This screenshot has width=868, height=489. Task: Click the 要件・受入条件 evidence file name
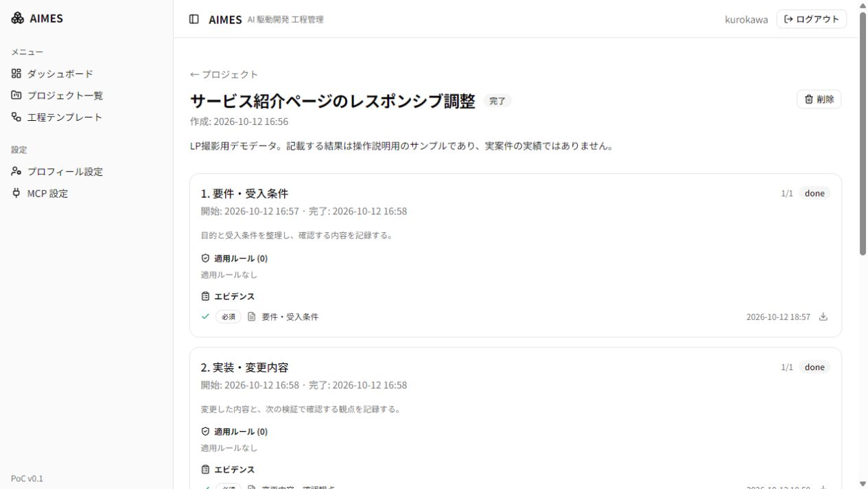point(290,317)
